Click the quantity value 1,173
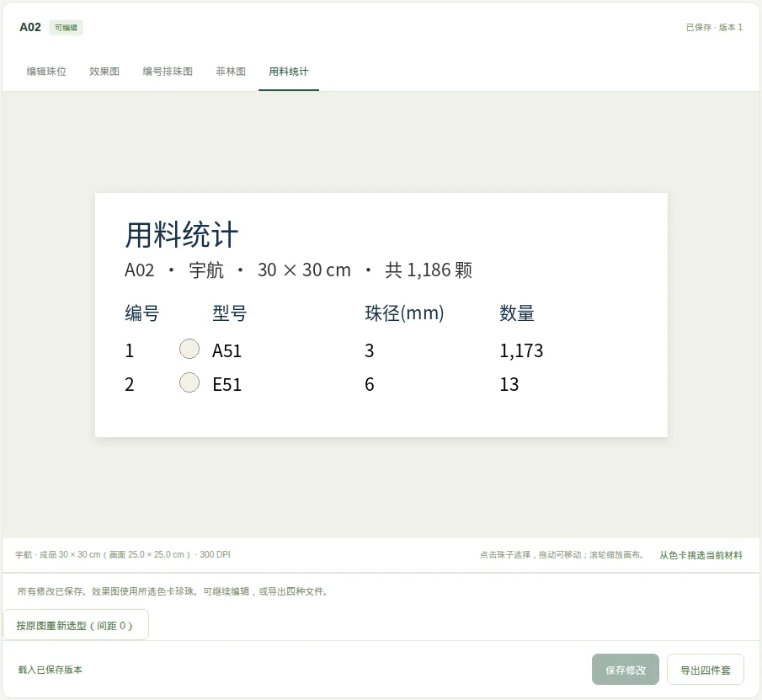Screen dimensions: 762x700 click(521, 350)
